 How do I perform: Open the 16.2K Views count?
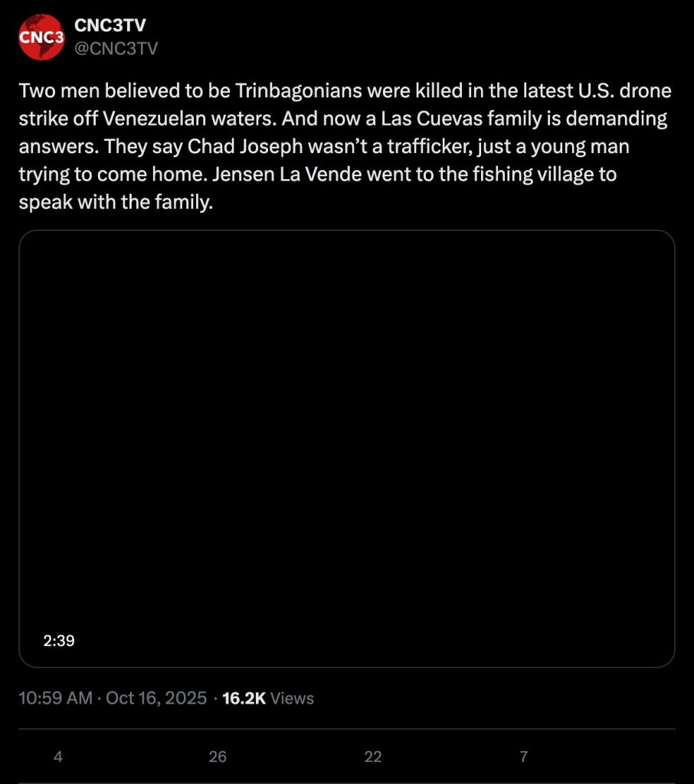pos(267,698)
